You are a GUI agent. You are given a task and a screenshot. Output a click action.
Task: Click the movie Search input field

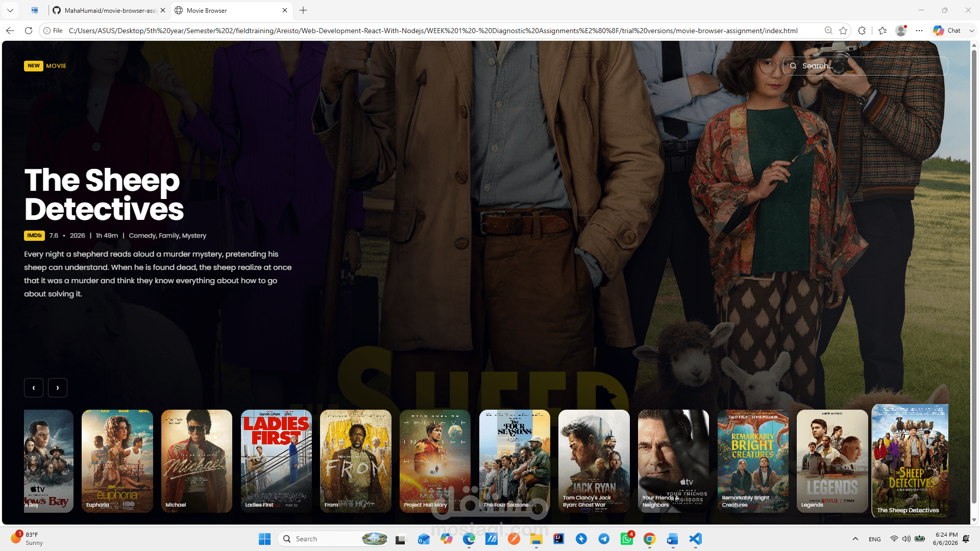click(866, 66)
